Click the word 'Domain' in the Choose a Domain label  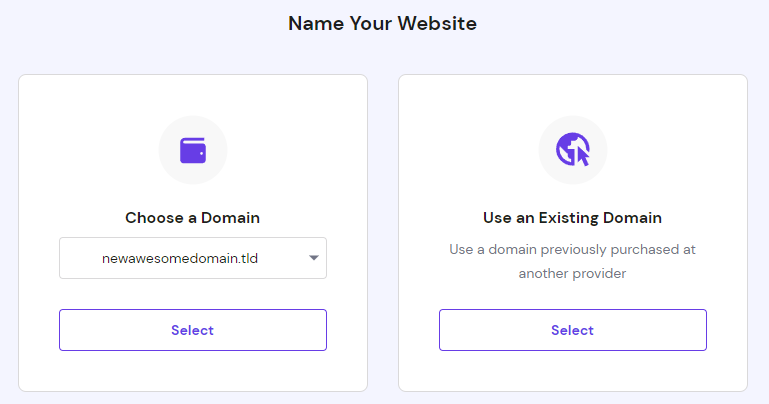(x=231, y=217)
